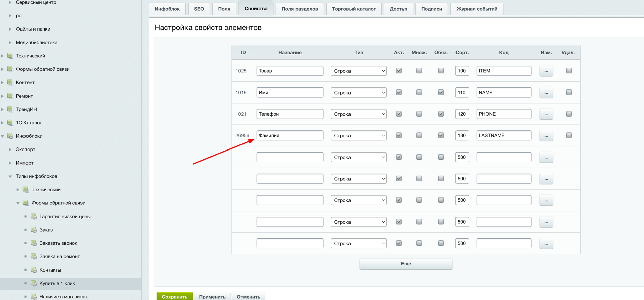Mark Имя property for deletion
The width and height of the screenshot is (644, 300).
(x=569, y=92)
